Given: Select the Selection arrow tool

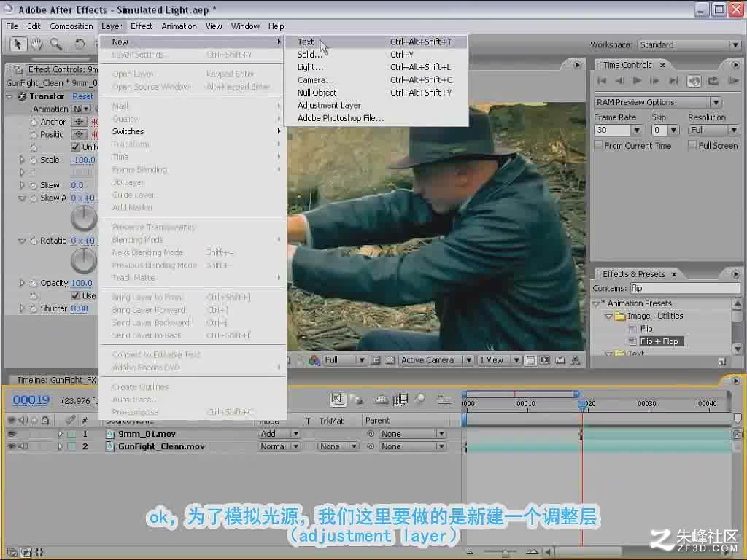Looking at the screenshot, I should coord(18,44).
